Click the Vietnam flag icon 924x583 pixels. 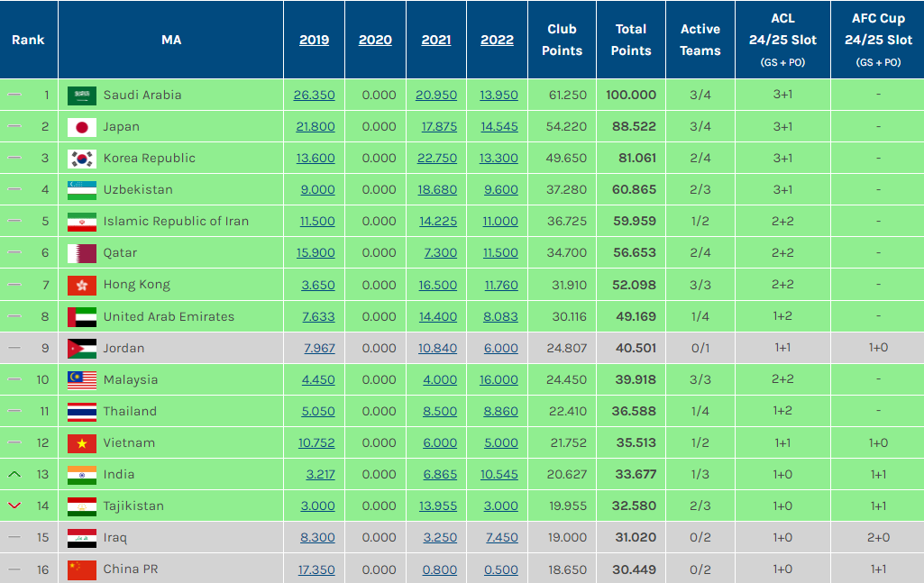[82, 443]
